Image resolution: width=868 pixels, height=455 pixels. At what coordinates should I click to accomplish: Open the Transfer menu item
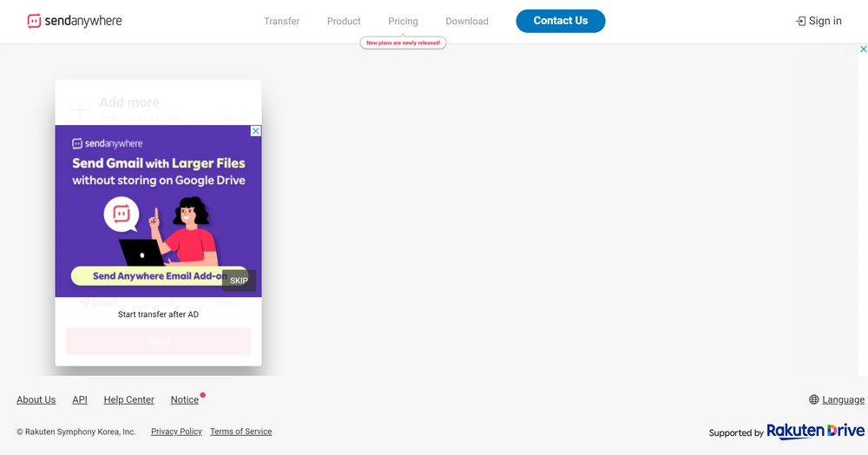(281, 21)
